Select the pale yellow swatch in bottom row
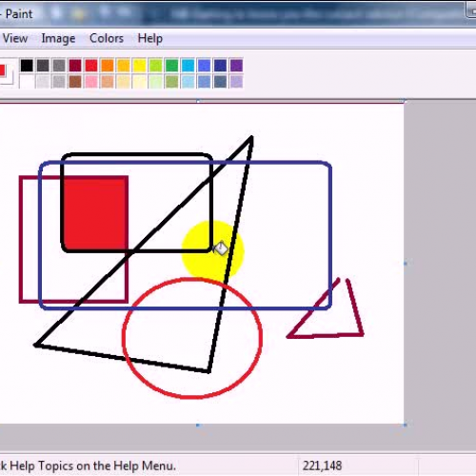The width and height of the screenshot is (476, 476). click(x=140, y=82)
